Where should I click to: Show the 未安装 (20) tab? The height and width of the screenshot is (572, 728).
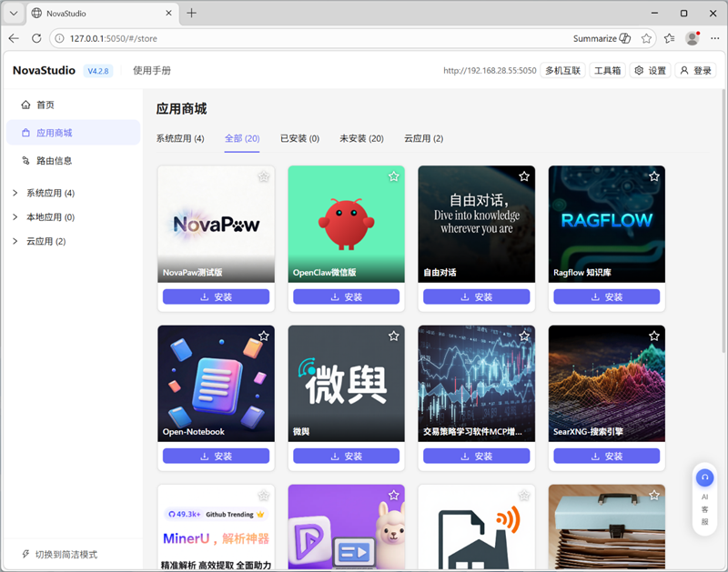(361, 139)
